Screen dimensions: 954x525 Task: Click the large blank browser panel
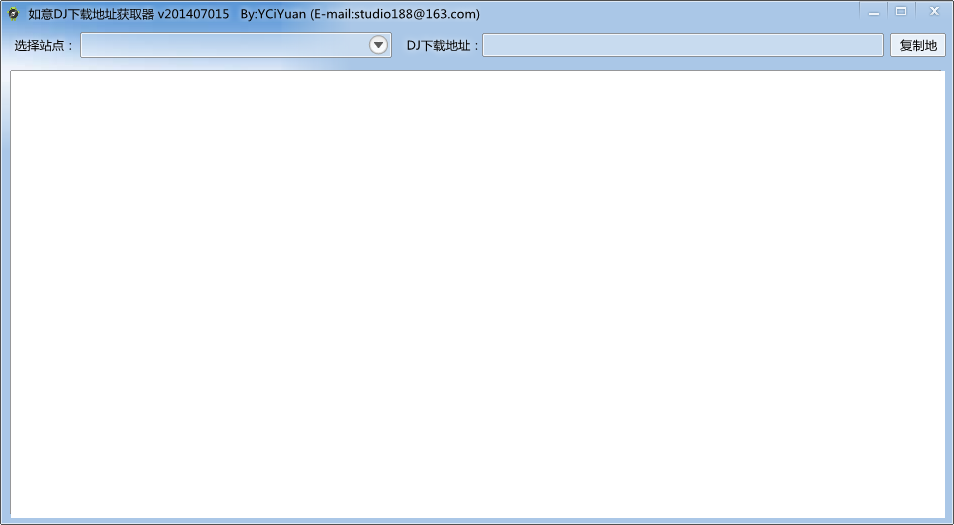tap(478, 294)
